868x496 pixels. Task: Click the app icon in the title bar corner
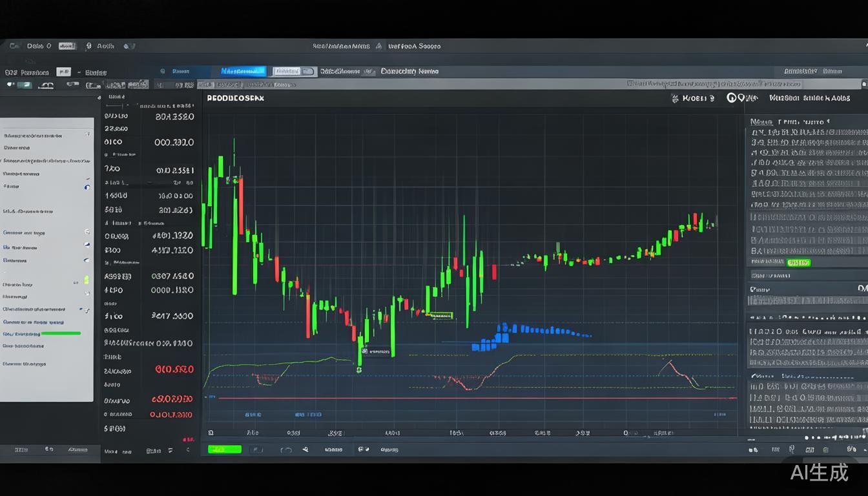tap(13, 46)
